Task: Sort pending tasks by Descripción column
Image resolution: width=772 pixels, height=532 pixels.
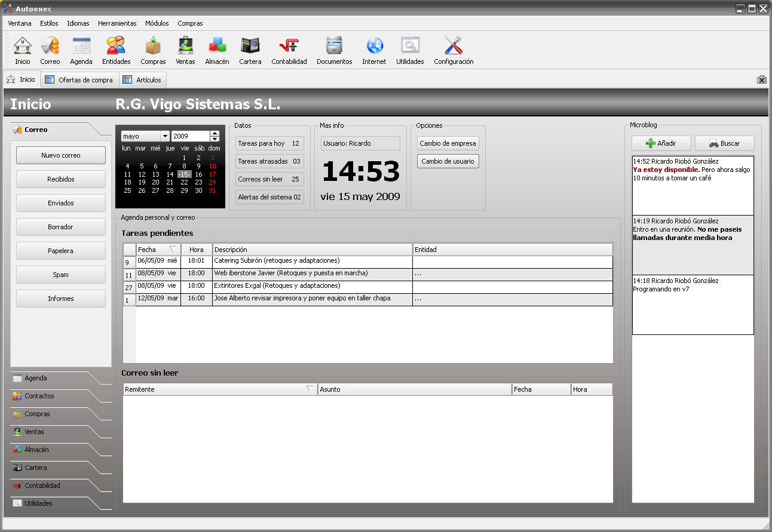Action: click(313, 250)
